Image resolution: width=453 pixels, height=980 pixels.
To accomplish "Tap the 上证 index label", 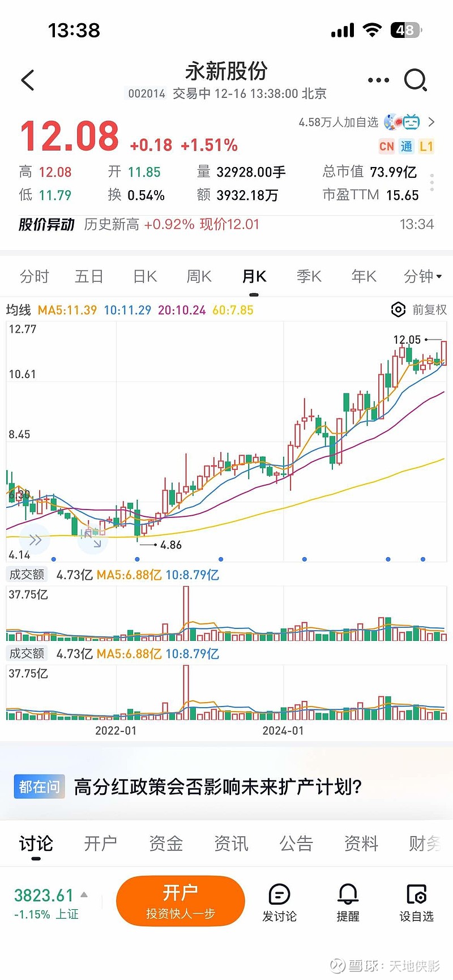I will pyautogui.click(x=67, y=914).
